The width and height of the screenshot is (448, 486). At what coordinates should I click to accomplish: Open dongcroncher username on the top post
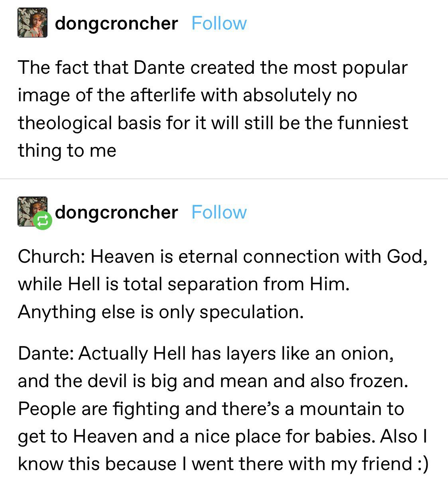coord(116,23)
